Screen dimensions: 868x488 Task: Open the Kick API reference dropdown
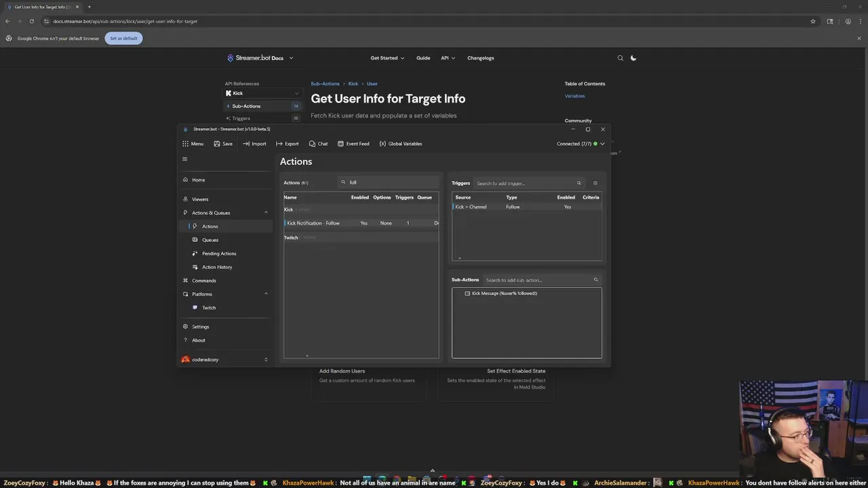[262, 94]
